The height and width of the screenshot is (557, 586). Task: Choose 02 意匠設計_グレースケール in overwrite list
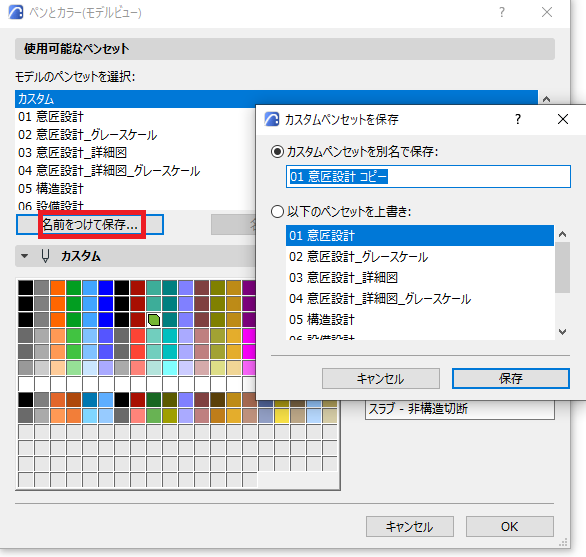(x=420, y=257)
